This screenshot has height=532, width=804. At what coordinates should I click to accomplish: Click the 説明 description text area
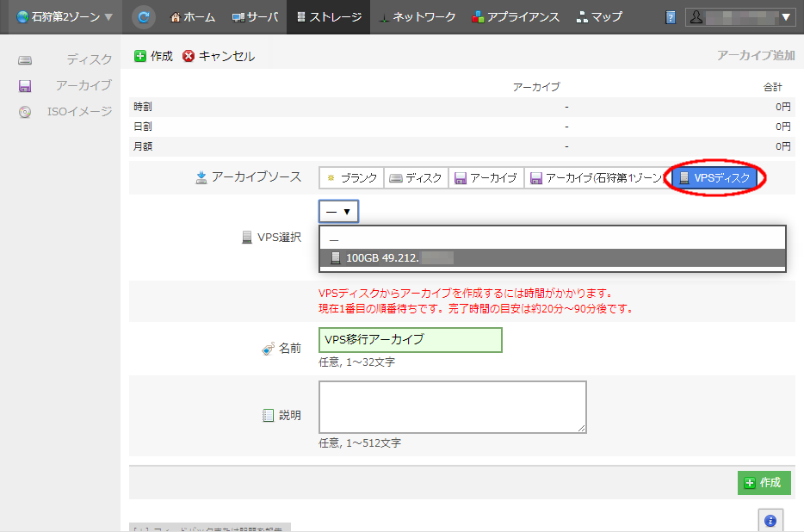(452, 407)
